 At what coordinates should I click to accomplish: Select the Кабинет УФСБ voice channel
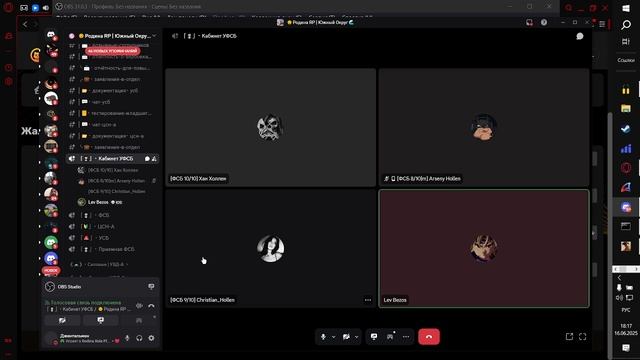pos(113,158)
